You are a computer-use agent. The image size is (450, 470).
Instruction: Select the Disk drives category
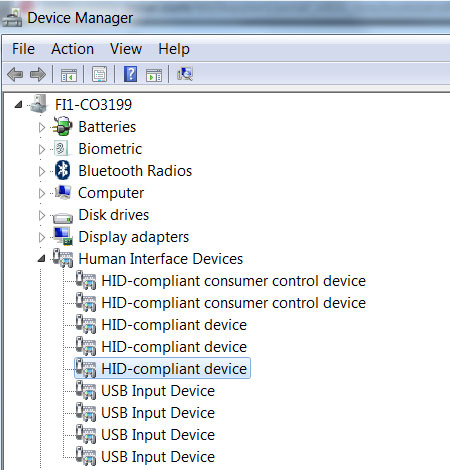pyautogui.click(x=114, y=215)
